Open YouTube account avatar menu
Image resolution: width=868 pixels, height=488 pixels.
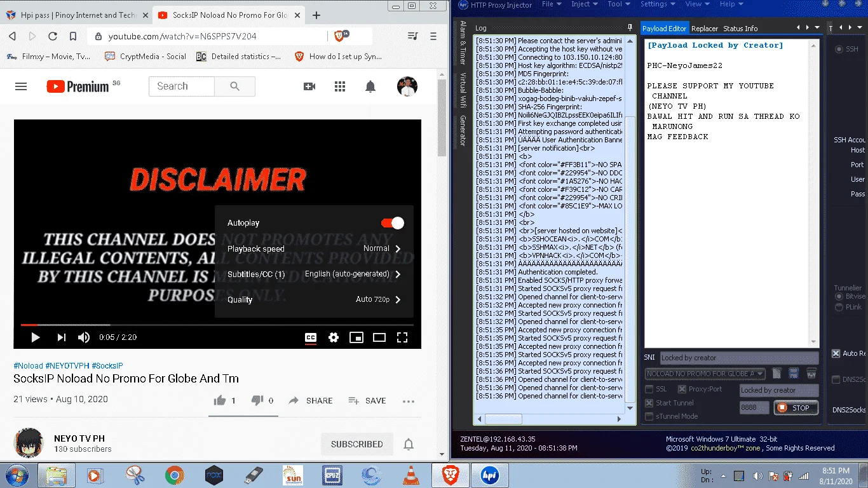(x=407, y=86)
